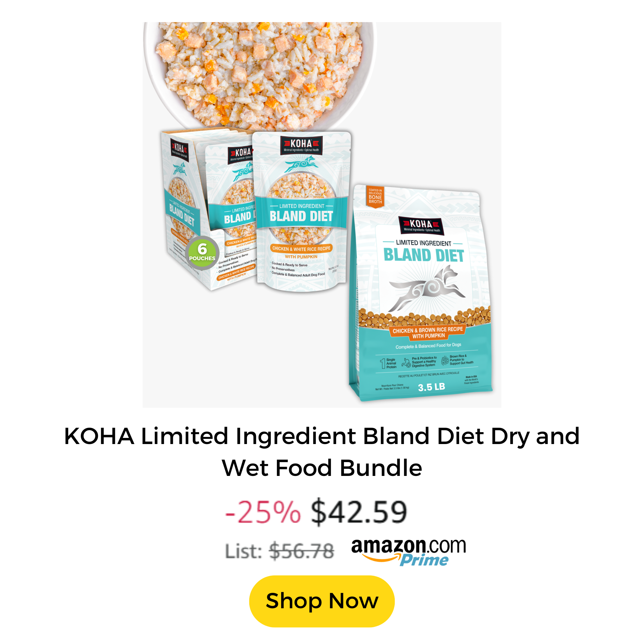Click the box of six pouches image
644x644 pixels.
tap(208, 210)
